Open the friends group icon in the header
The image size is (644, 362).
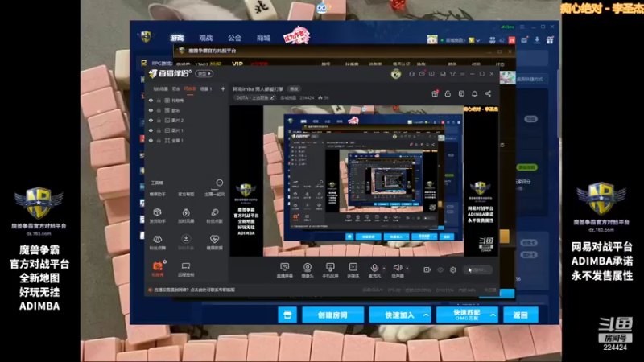pos(492,40)
